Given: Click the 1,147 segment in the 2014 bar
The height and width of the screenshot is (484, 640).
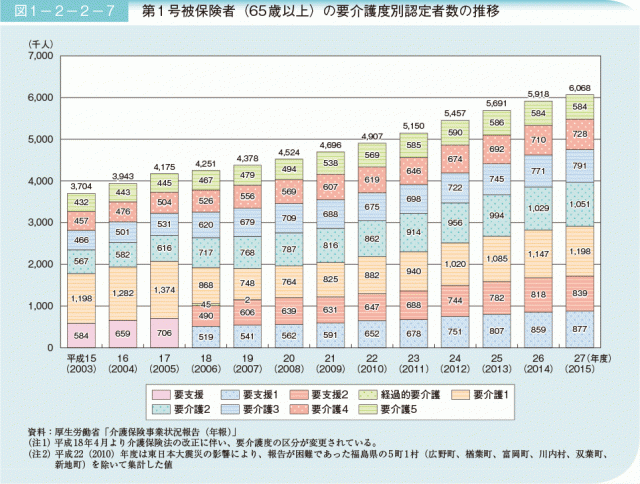Looking at the screenshot, I should (538, 254).
